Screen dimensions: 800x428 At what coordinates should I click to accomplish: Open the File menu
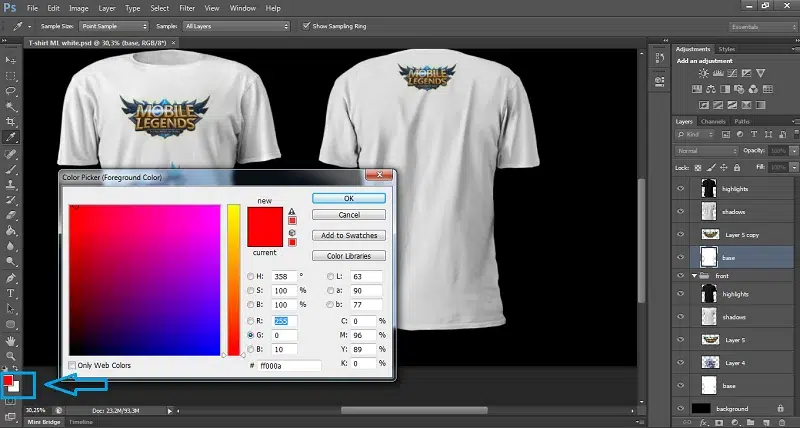32,8
